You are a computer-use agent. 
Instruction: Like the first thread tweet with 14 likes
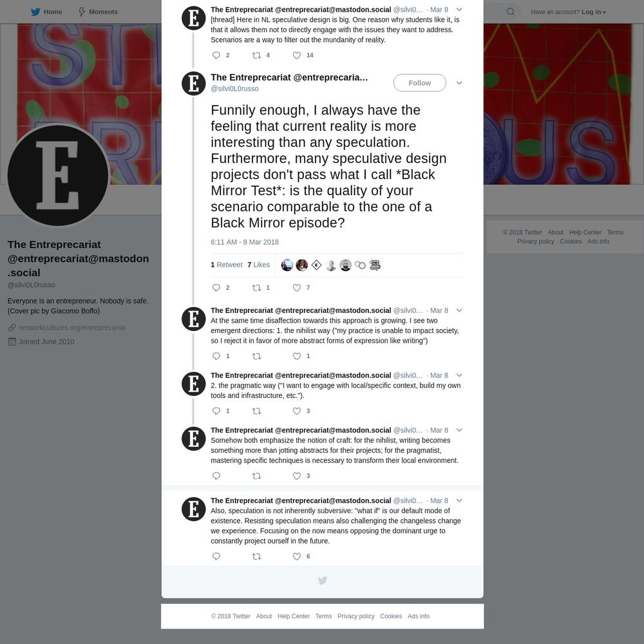coord(296,55)
